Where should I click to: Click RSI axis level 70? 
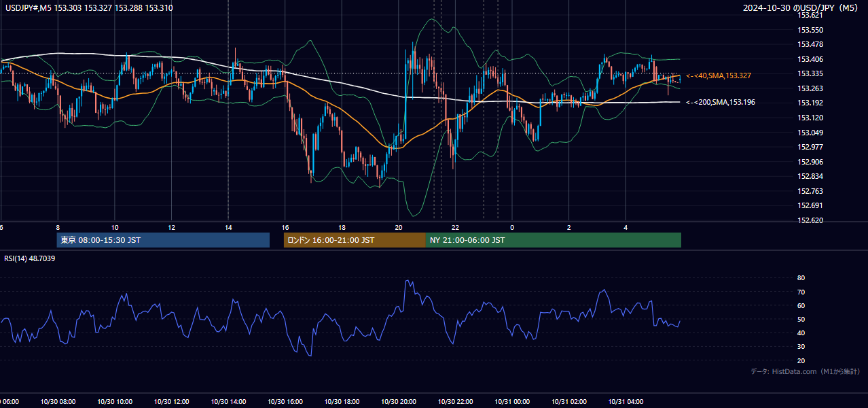(x=801, y=292)
